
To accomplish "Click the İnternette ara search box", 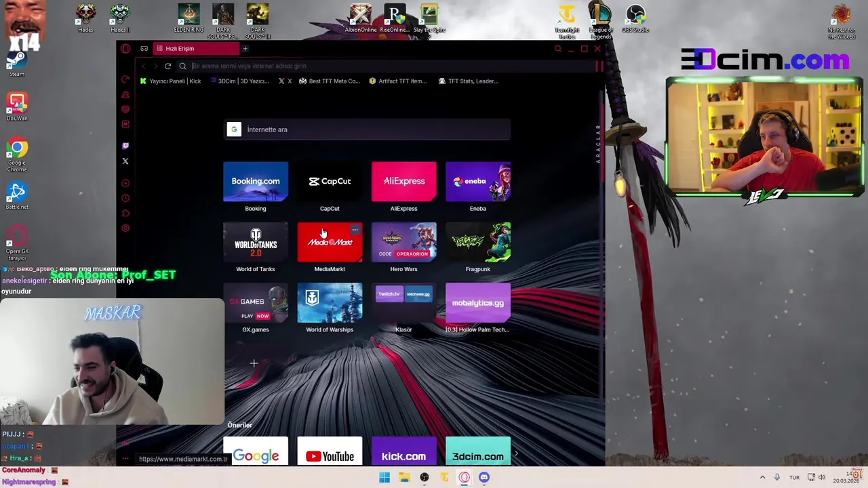I will click(367, 129).
